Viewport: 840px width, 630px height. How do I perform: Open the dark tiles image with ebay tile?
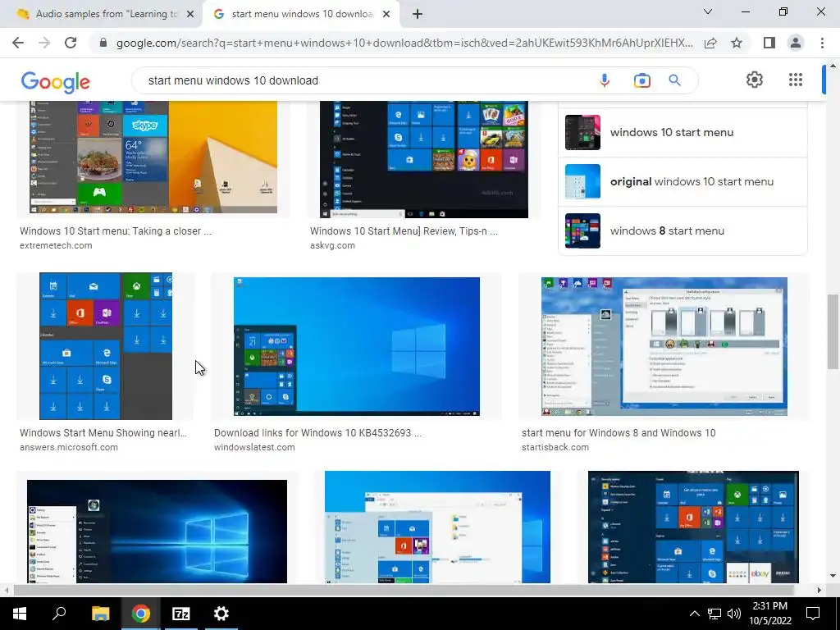pos(693,527)
